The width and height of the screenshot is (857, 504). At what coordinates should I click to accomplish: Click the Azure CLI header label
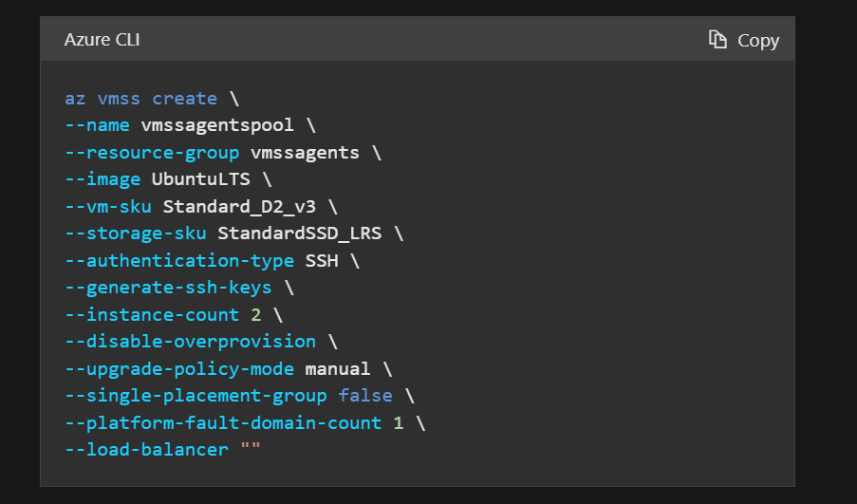[x=102, y=40]
